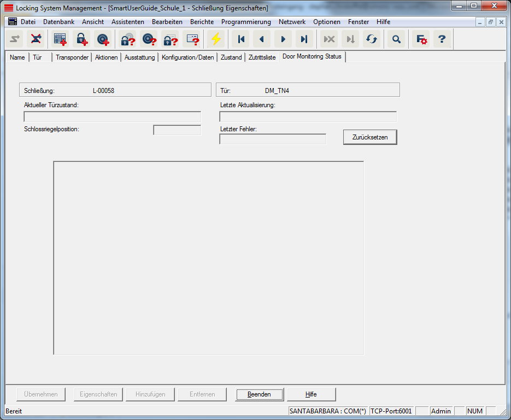This screenshot has width=511, height=420.
Task: Open search with magnifying glass icon
Action: (x=396, y=39)
